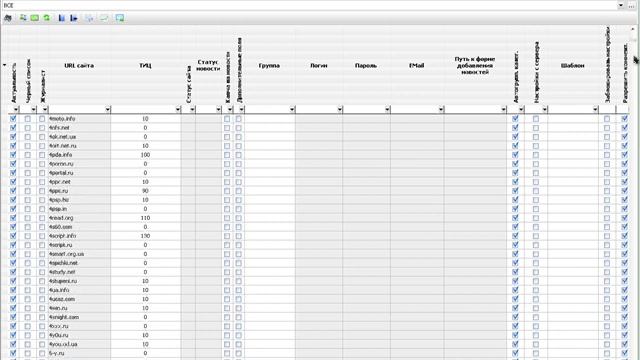The width and height of the screenshot is (640, 360).
Task: Select the 4read.org URL cell
Action: 79,218
